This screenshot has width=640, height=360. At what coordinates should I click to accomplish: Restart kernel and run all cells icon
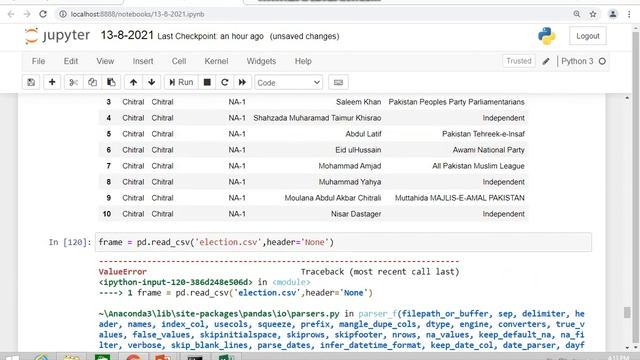tap(242, 82)
